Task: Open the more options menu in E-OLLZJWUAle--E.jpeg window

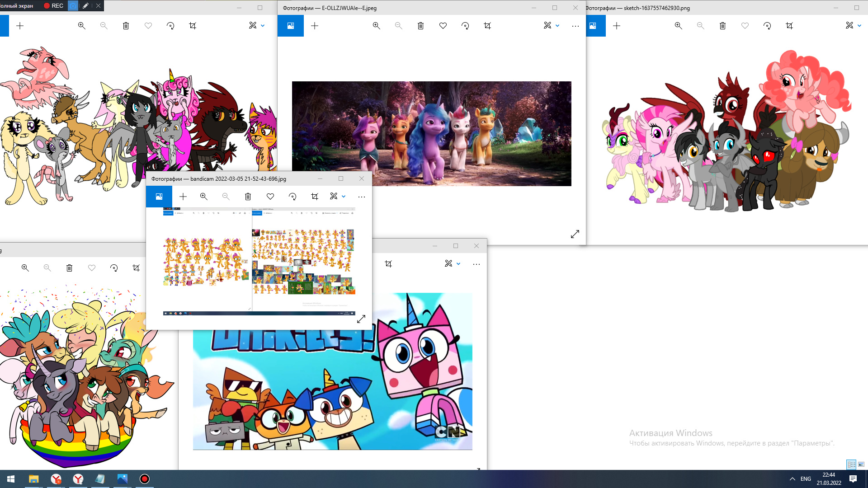Action: point(575,26)
